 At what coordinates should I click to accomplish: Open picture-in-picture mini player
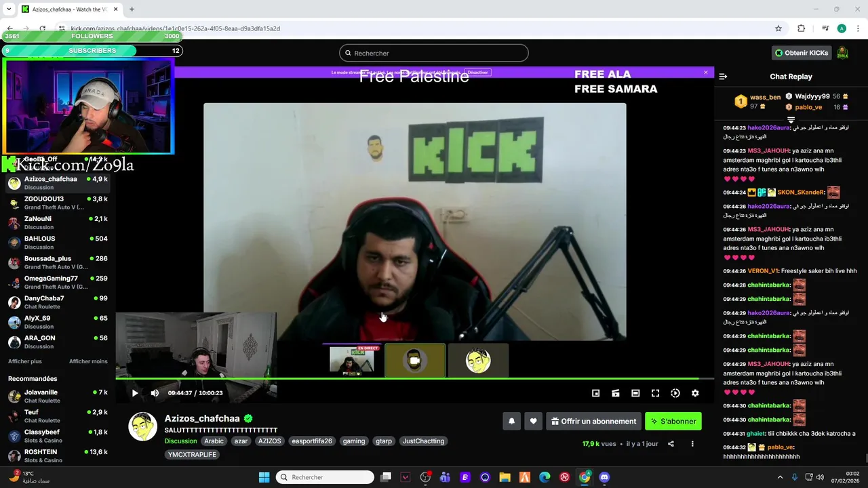coord(595,393)
